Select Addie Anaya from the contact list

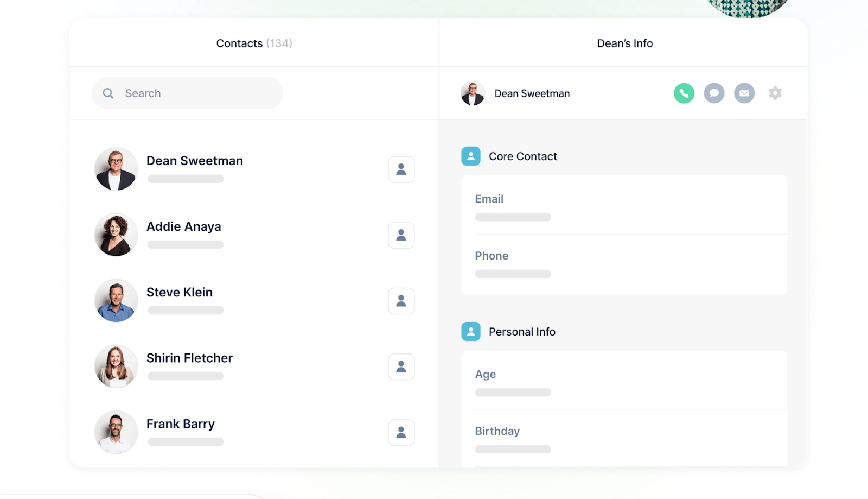(183, 226)
